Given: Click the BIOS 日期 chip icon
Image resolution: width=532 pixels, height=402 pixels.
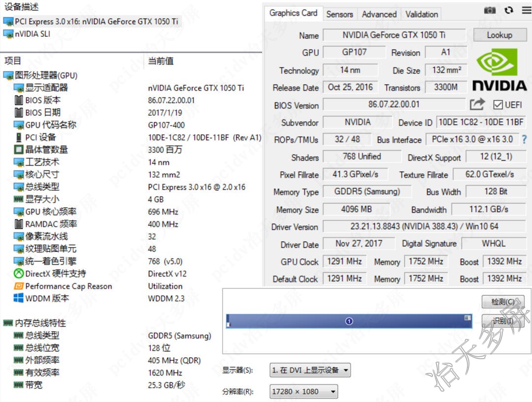Looking at the screenshot, I should click(19, 112).
